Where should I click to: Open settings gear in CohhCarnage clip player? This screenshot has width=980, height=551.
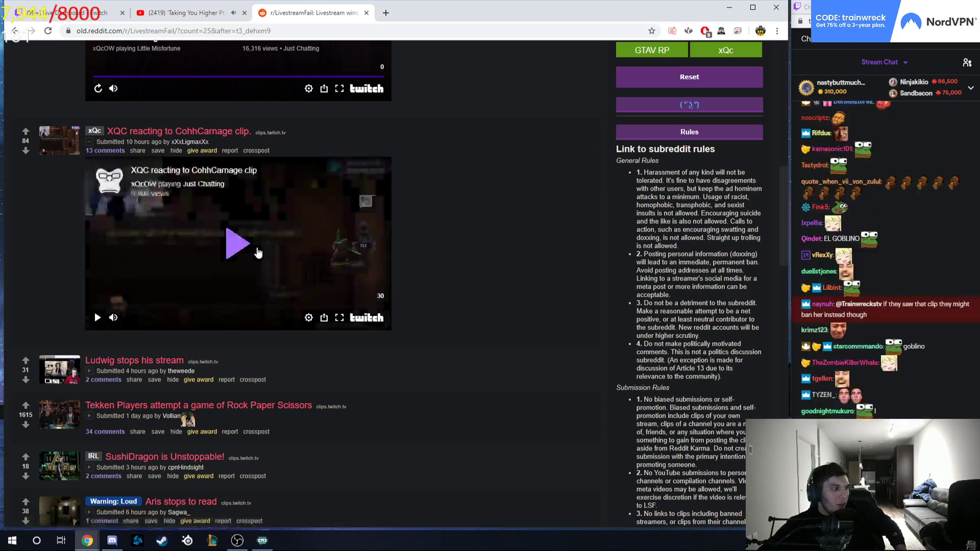point(309,317)
